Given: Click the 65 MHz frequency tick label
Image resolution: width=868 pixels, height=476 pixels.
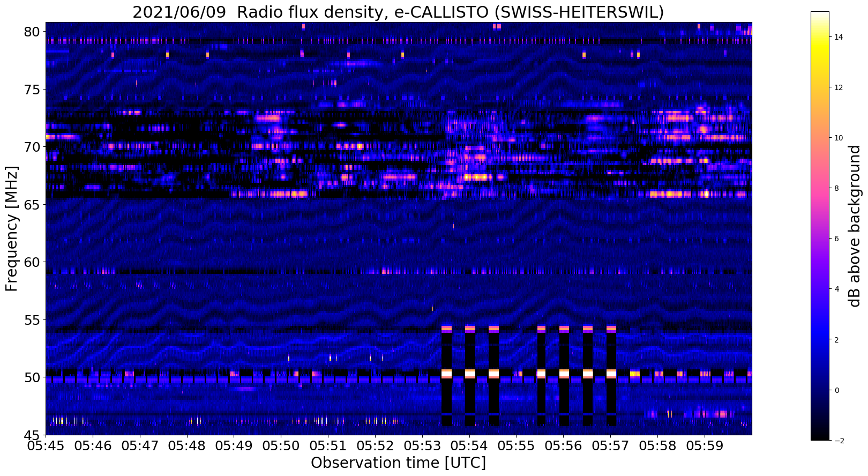Looking at the screenshot, I should tap(32, 205).
